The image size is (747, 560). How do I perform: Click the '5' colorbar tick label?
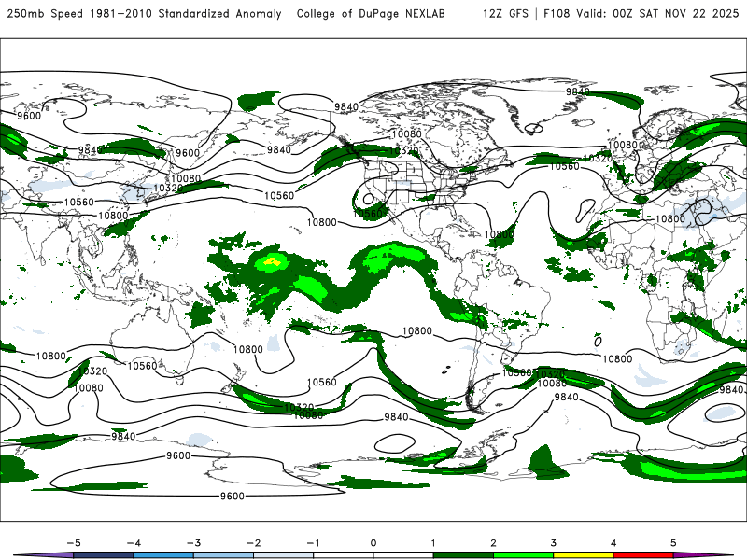click(x=673, y=543)
